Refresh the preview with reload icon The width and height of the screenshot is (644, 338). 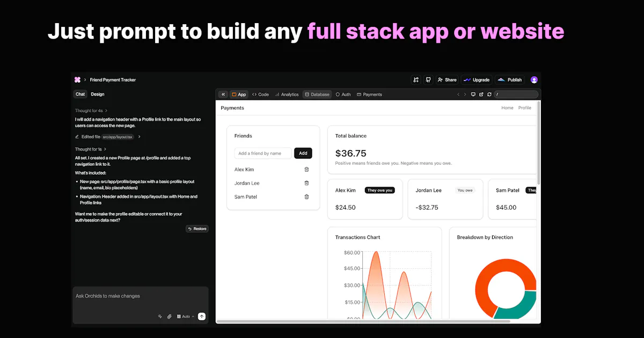(489, 94)
